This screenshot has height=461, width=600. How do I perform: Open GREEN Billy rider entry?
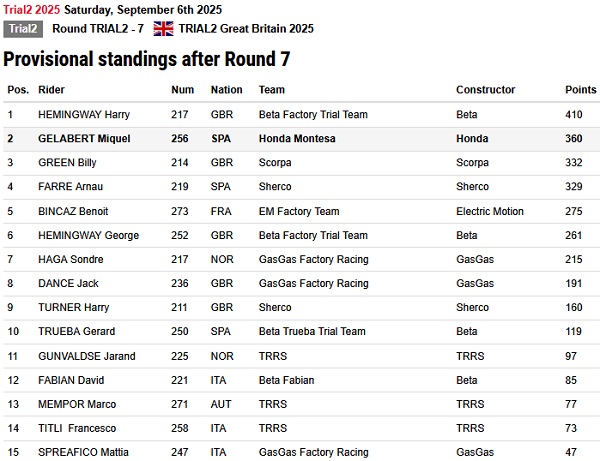67,163
